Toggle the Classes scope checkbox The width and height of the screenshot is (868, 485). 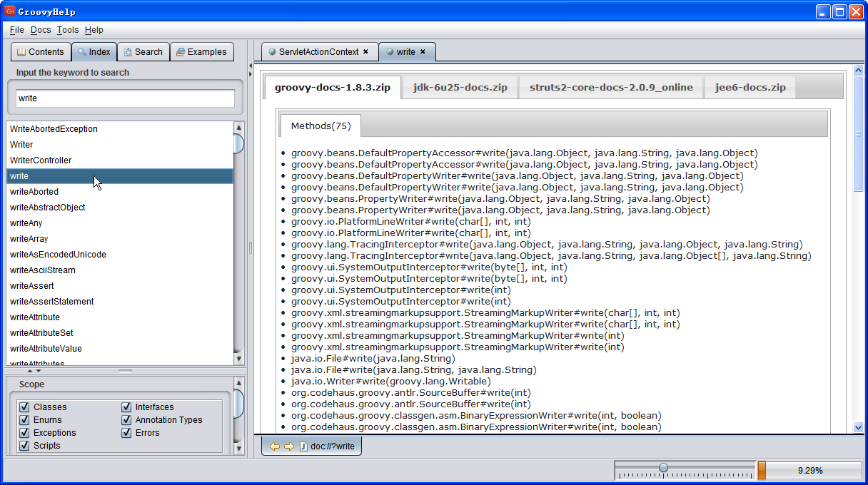[24, 407]
